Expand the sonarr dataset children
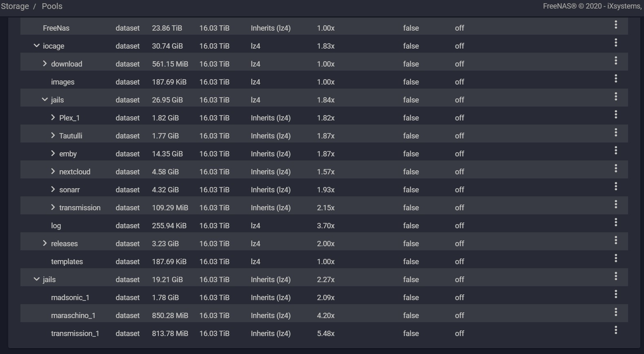644x354 pixels. (53, 189)
